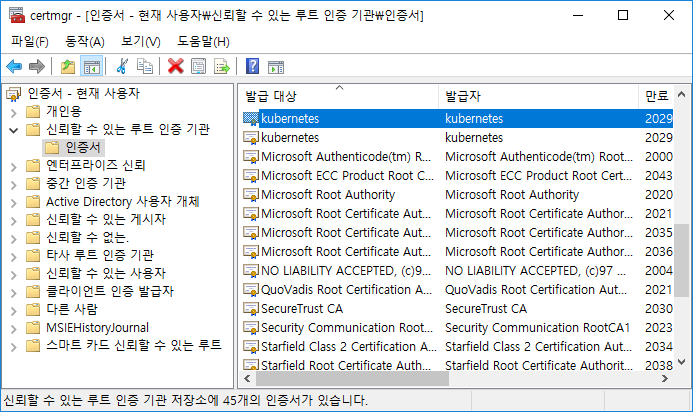Screen dimensions: 693x412
Task: Click the Export list toolbar icon
Action: 222,67
